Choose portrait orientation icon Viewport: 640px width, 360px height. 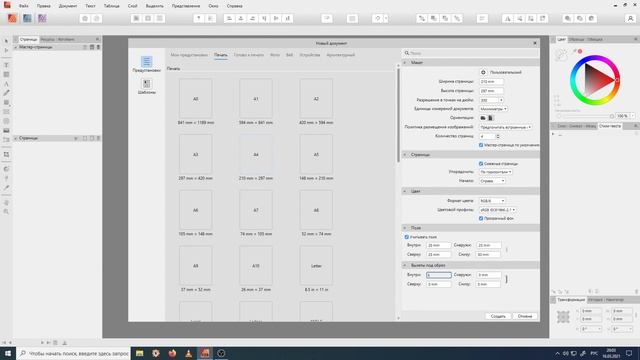point(491,118)
